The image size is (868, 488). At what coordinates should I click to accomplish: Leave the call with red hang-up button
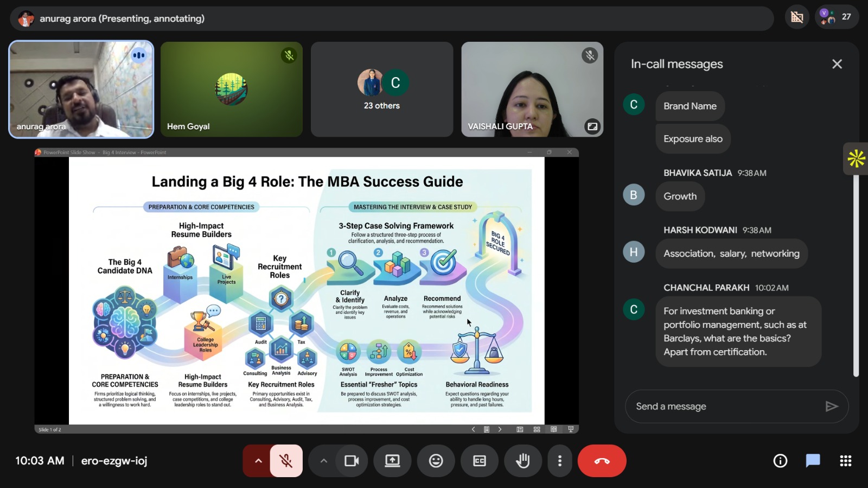pos(602,461)
